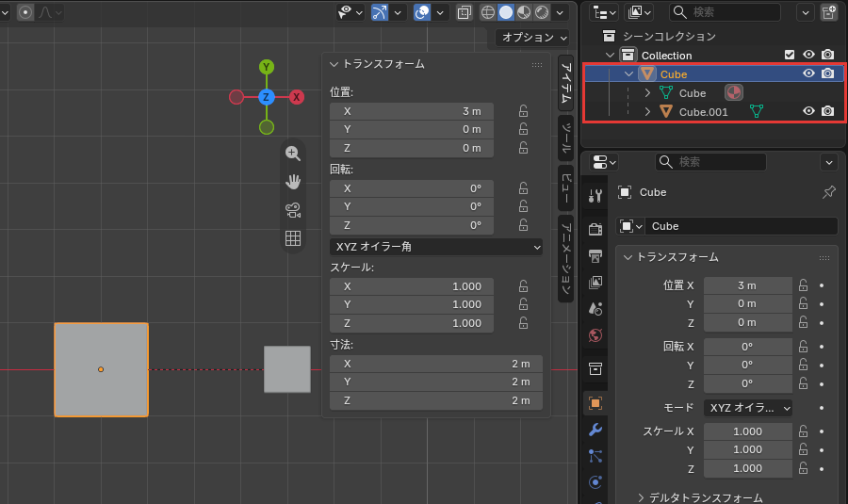Screen dimensions: 848x504
Task: Hide Cube.001 in viewport
Action: point(808,111)
